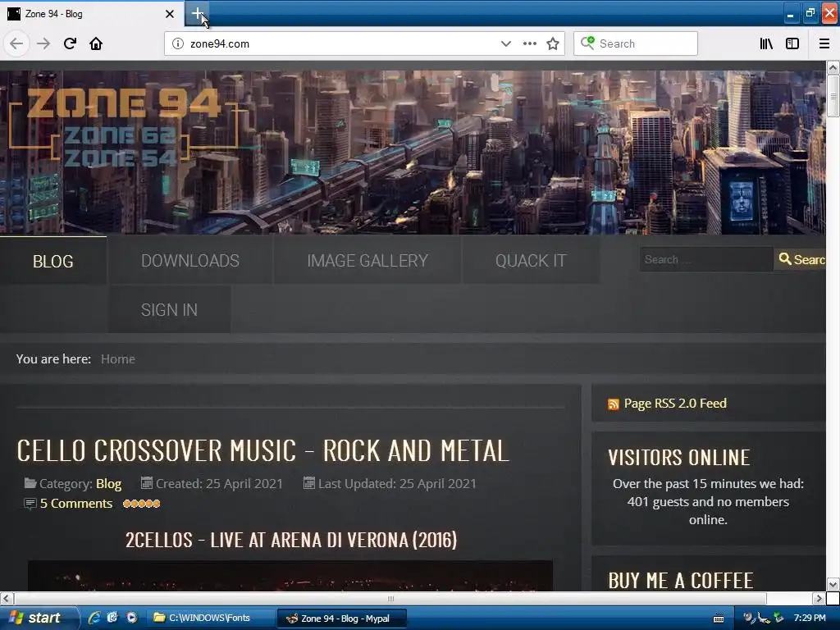Click the 7:29 PM system clock
The image size is (840, 630).
pyautogui.click(x=810, y=619)
